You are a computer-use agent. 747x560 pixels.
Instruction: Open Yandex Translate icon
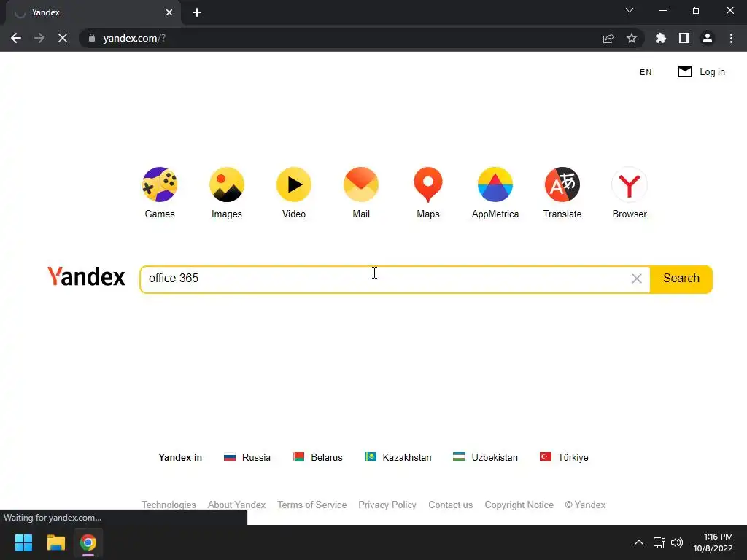[562, 184]
